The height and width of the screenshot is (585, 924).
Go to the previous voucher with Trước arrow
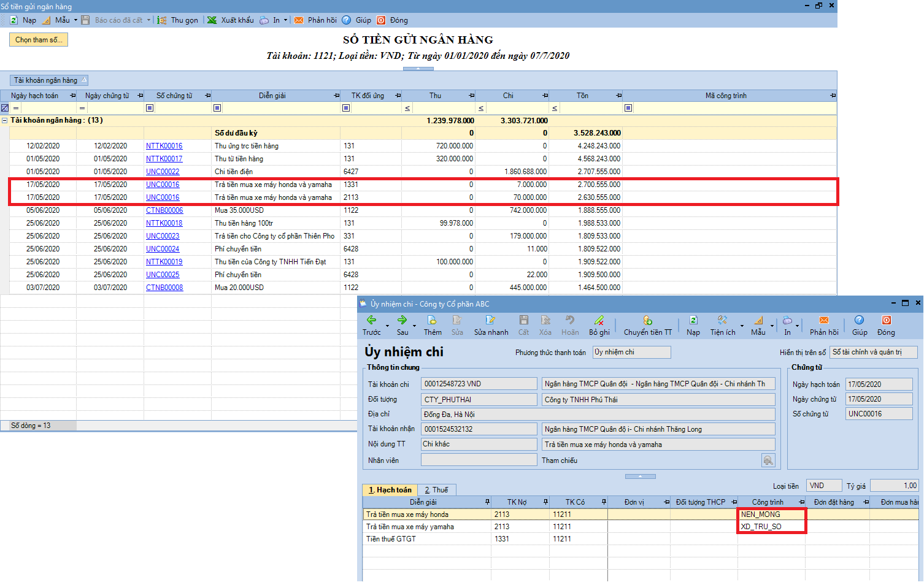click(x=371, y=320)
